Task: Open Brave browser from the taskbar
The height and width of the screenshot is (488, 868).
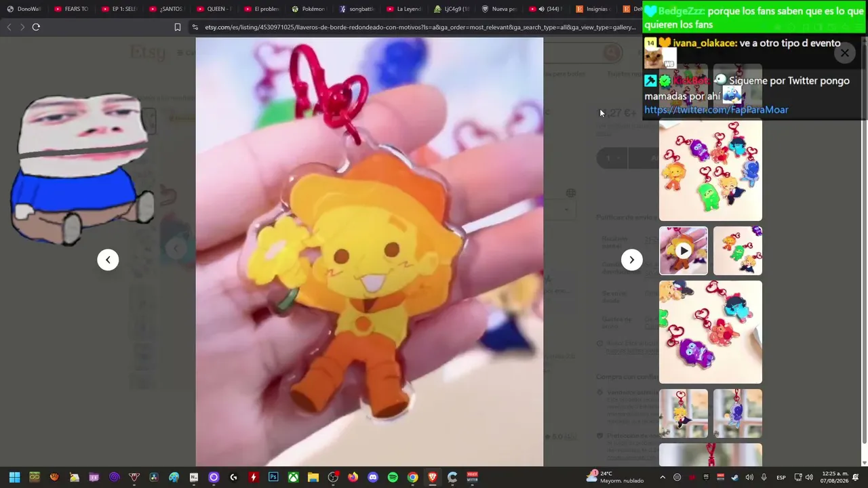Action: coord(432,477)
